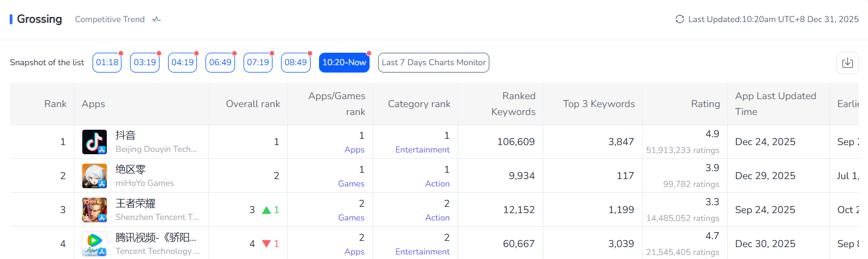
Task: Select the 08:49 snapshot
Action: 296,62
